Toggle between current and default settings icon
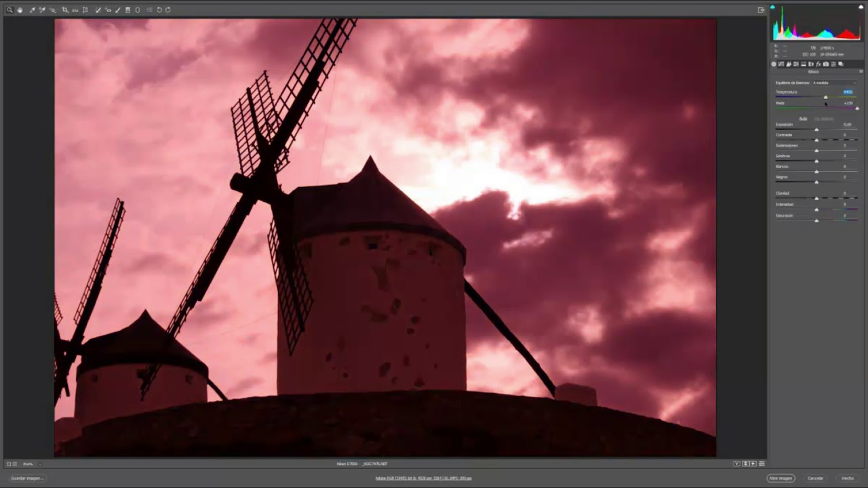Image resolution: width=868 pixels, height=488 pixels. point(762,464)
